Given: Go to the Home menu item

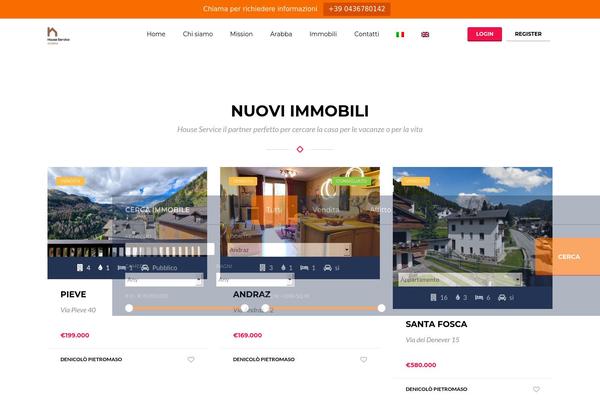Looking at the screenshot, I should [156, 34].
